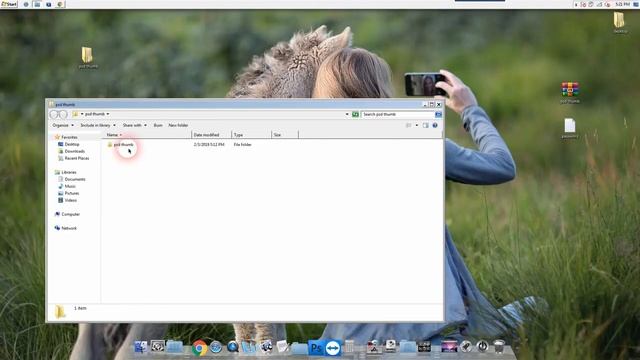The image size is (640, 360).
Task: Click the Forward navigation arrow in Explorer
Action: [63, 114]
